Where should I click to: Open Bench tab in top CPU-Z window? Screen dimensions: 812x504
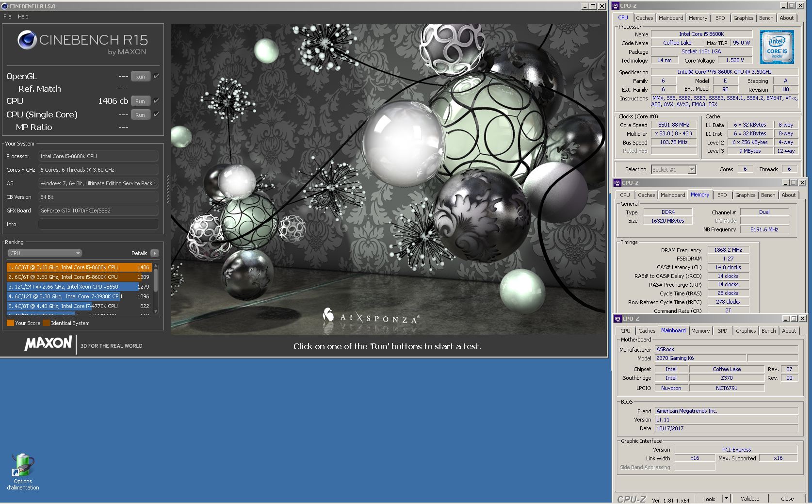click(x=766, y=18)
